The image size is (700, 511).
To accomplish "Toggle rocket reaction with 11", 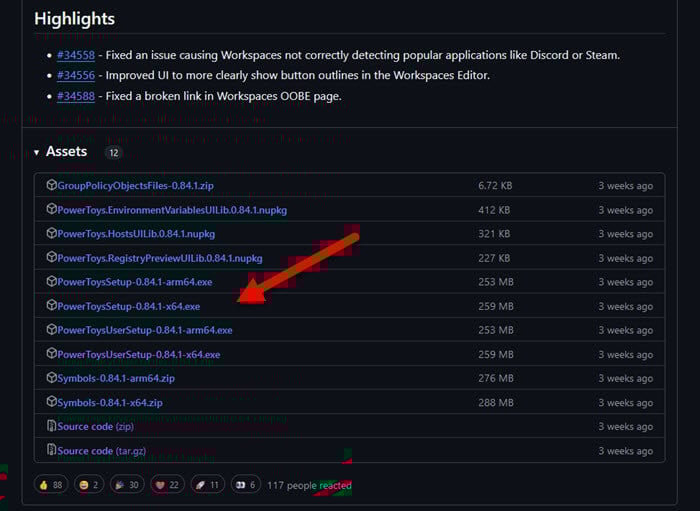I will pos(208,485).
